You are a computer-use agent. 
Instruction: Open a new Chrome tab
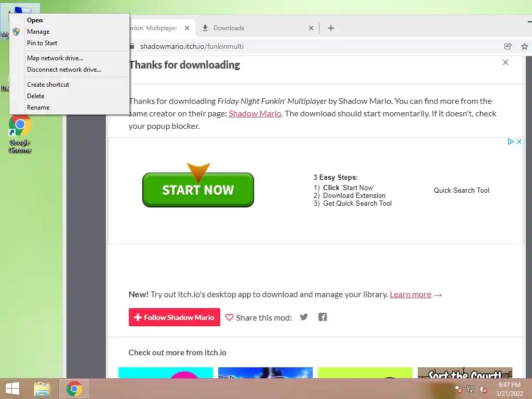pos(331,28)
